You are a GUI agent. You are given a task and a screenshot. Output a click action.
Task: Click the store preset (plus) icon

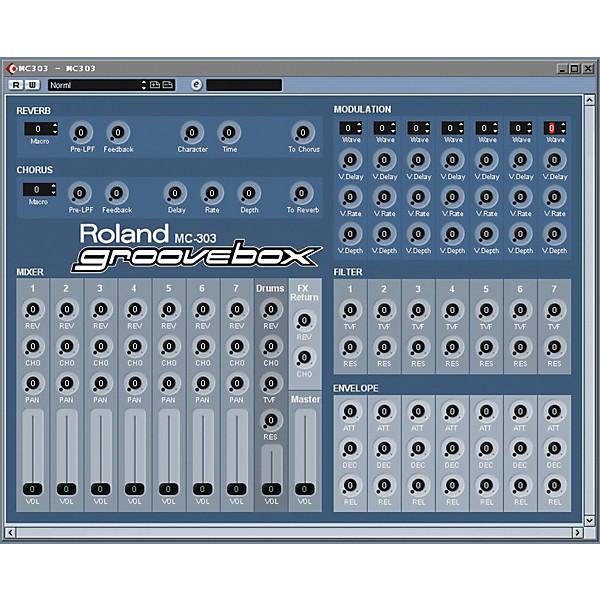click(155, 85)
